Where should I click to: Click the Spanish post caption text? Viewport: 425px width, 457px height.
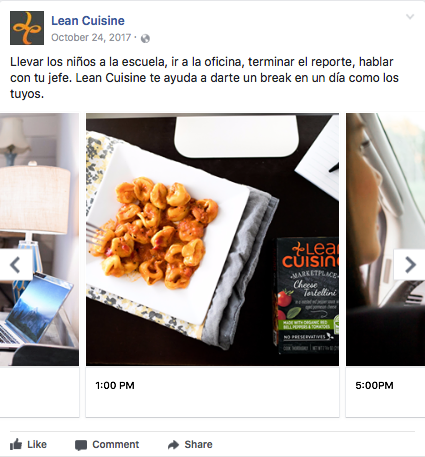coord(204,78)
